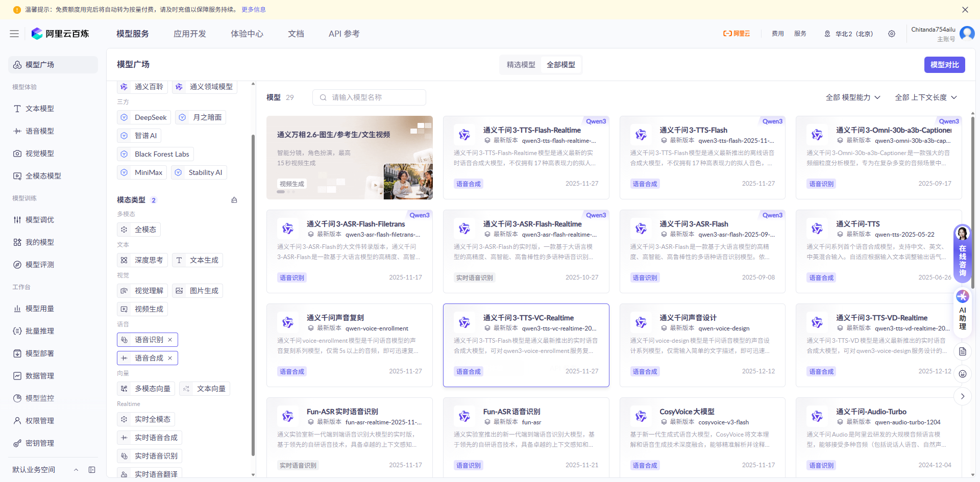Open the 华北2（北京）region selector
The width and height of the screenshot is (980, 482).
pyautogui.click(x=848, y=34)
